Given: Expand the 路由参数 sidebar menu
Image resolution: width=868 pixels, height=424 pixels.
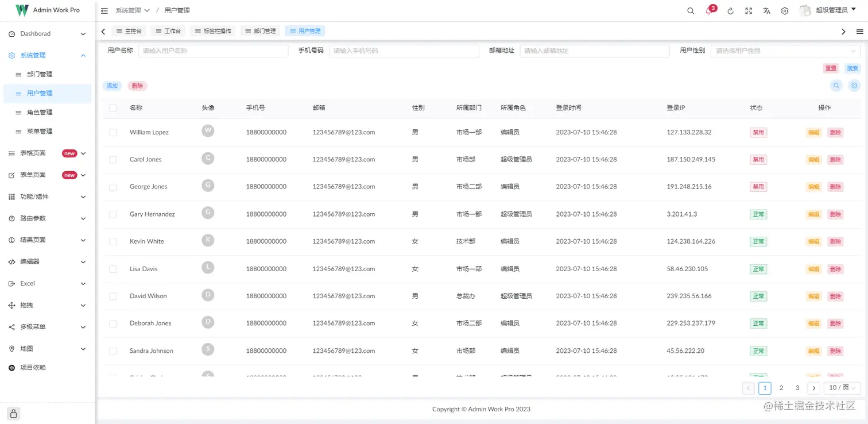Looking at the screenshot, I should (x=47, y=218).
